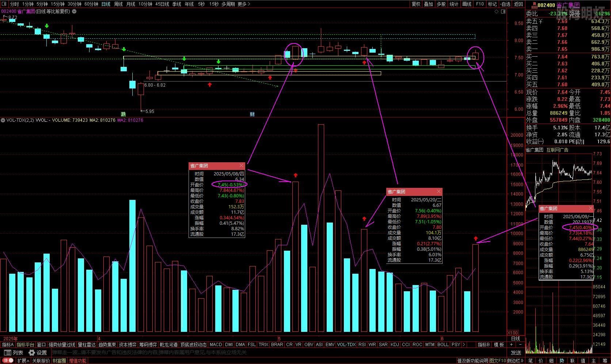Viewport: 611px width, 364px height.
Task: Expand the 更多 period menu
Action: point(244,4)
